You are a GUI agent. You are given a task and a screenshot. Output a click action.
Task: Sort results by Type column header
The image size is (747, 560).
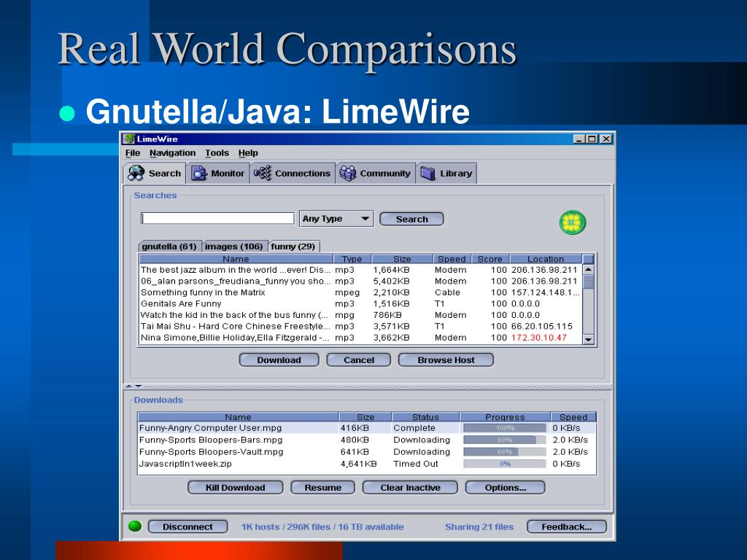(x=352, y=259)
